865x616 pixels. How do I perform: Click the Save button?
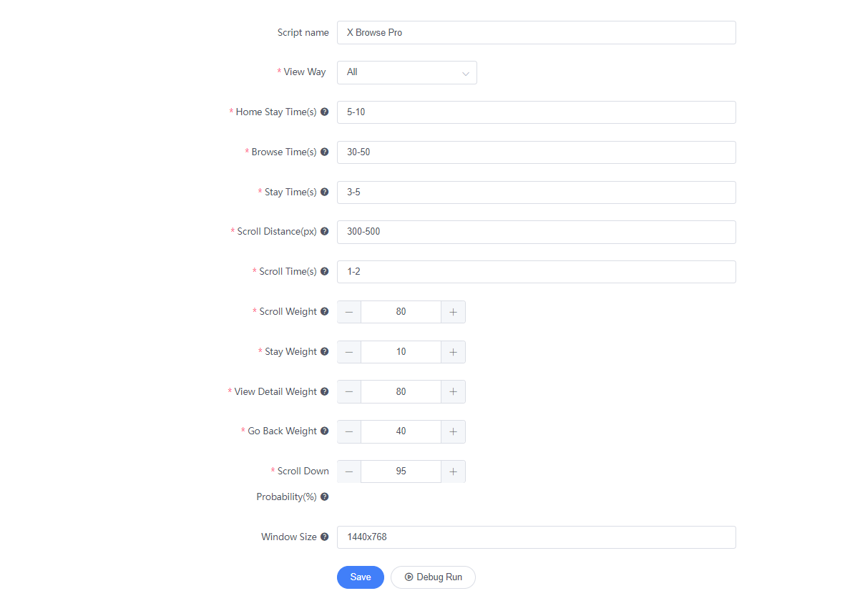coord(361,577)
